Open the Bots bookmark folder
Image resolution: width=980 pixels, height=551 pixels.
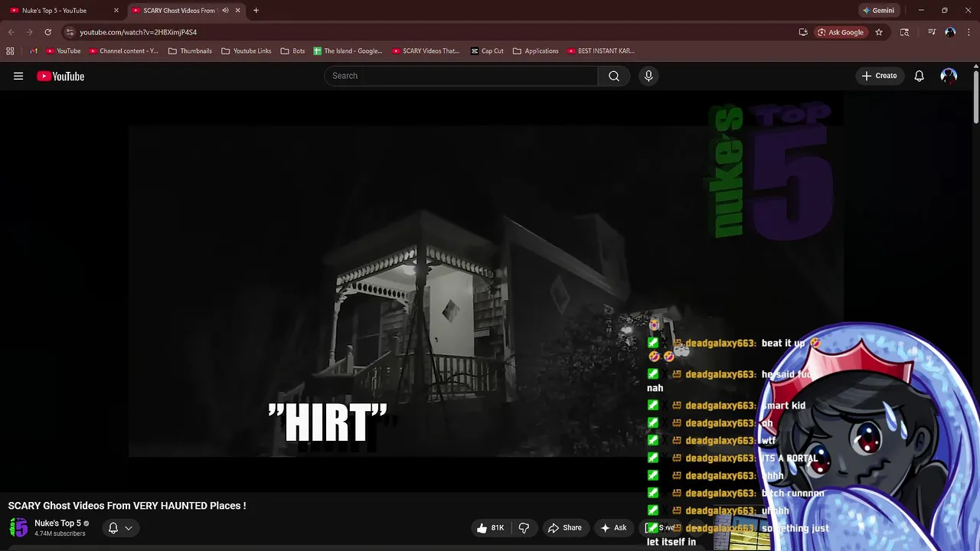(x=292, y=51)
